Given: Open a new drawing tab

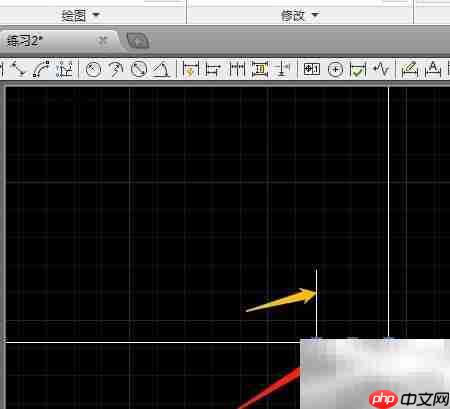Looking at the screenshot, I should [139, 41].
